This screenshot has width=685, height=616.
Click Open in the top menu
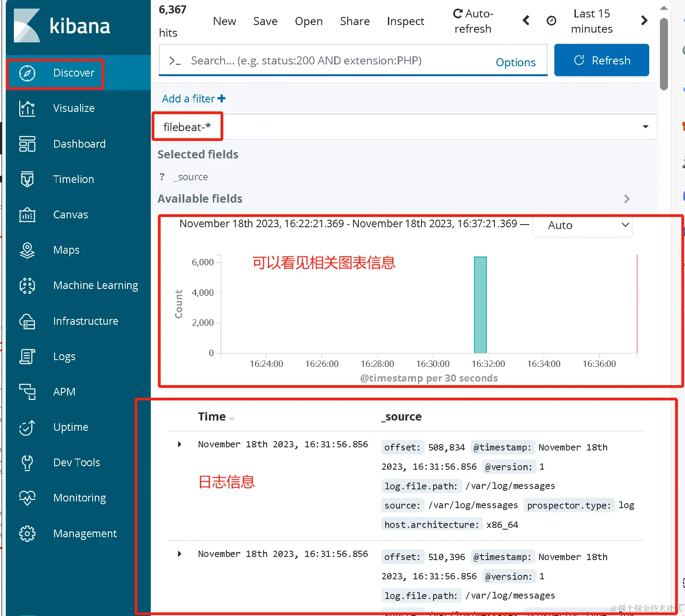[309, 21]
